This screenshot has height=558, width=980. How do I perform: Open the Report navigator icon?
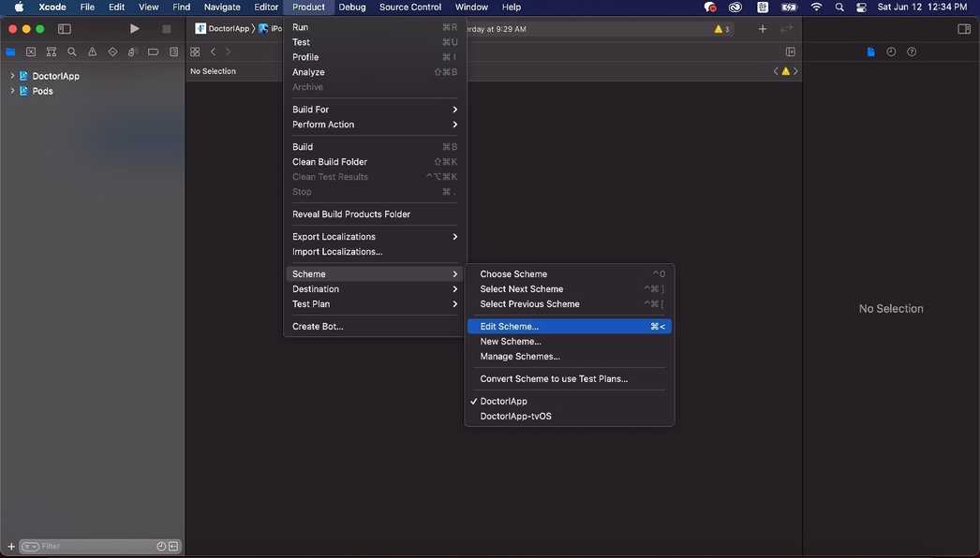click(173, 51)
